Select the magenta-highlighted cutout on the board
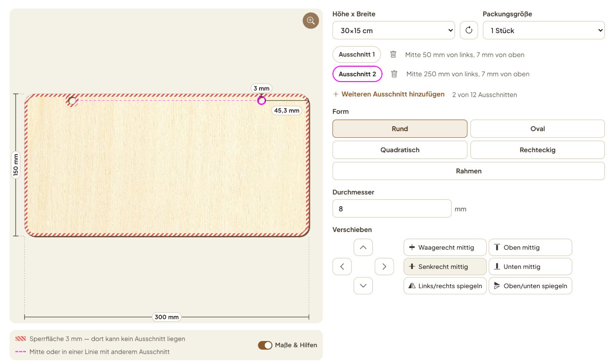Screen dimensions: 615x364 (x=262, y=100)
